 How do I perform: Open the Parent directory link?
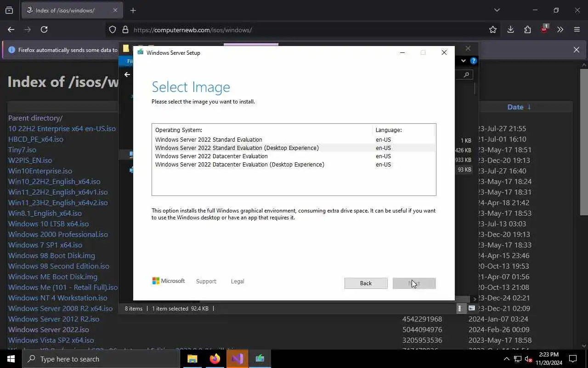pos(35,118)
